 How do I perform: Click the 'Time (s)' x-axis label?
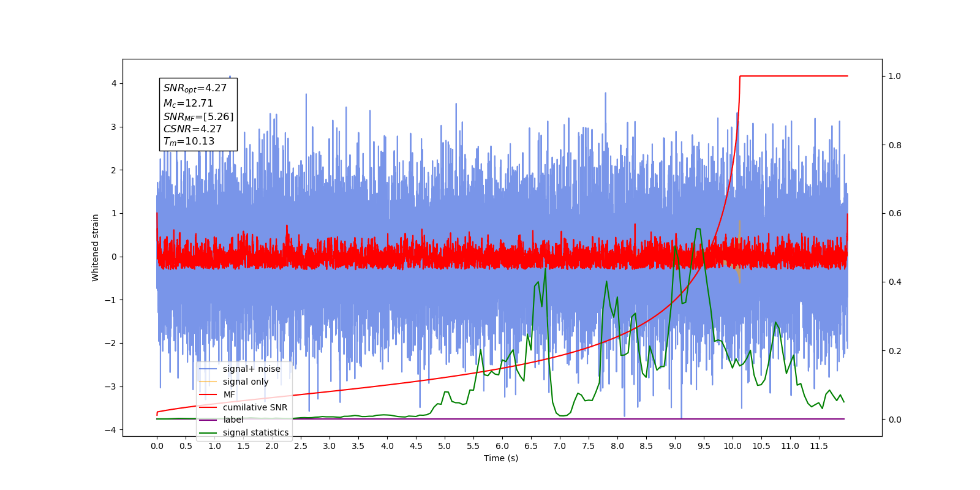point(501,458)
